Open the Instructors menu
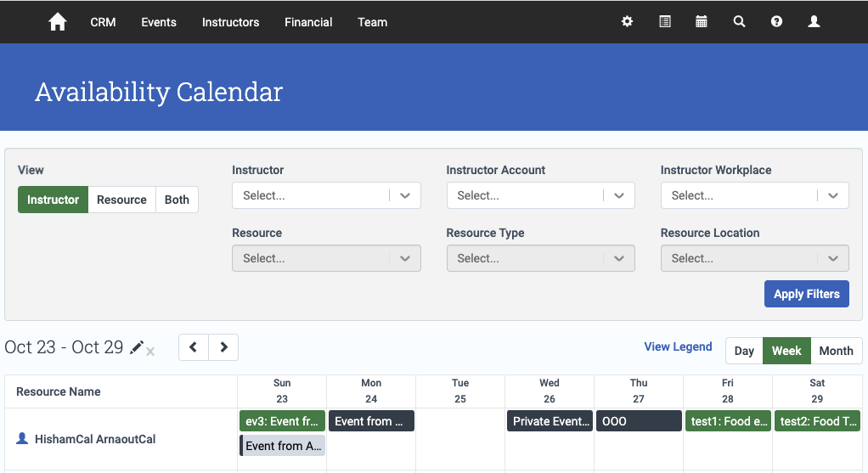This screenshot has width=868, height=473. (230, 22)
